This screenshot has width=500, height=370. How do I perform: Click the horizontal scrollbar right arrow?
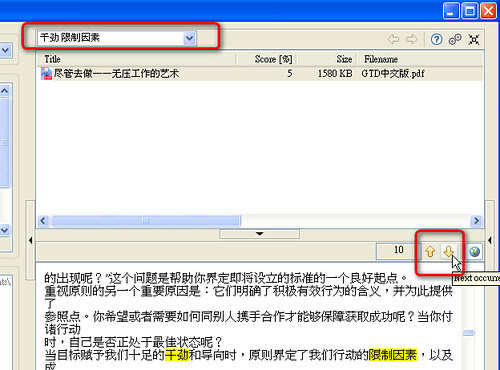pyautogui.click(x=476, y=221)
